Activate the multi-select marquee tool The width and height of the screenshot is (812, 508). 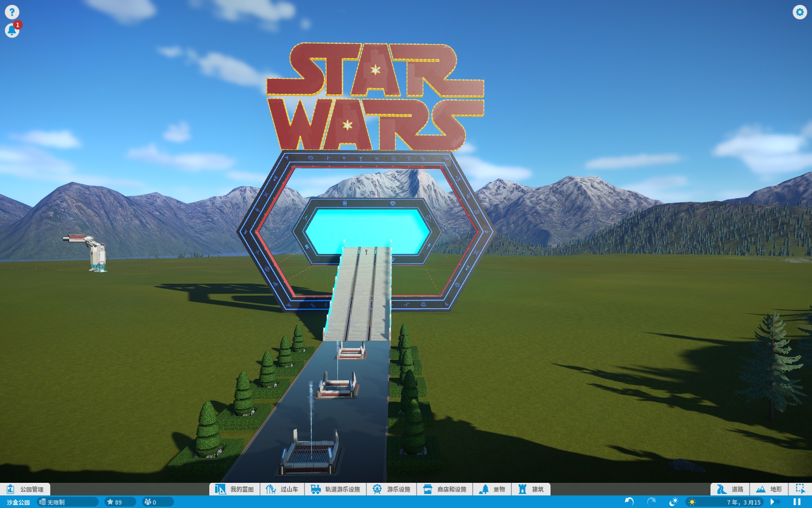click(800, 489)
